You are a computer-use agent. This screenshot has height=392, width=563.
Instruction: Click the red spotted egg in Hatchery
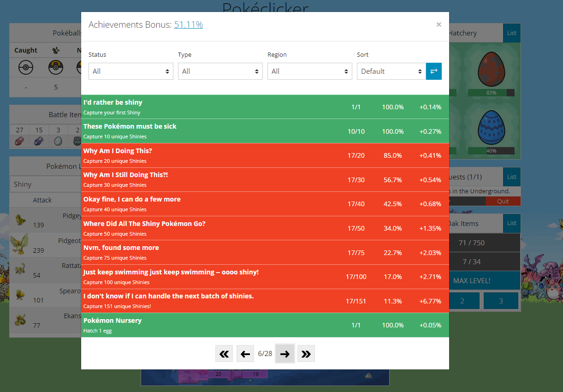pyautogui.click(x=491, y=69)
